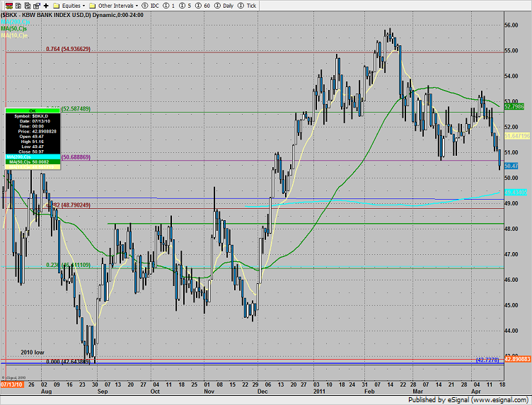Click the 0.000 (42.643849) Fibonacci label
Screen dimensions: 532x405
click(x=68, y=362)
